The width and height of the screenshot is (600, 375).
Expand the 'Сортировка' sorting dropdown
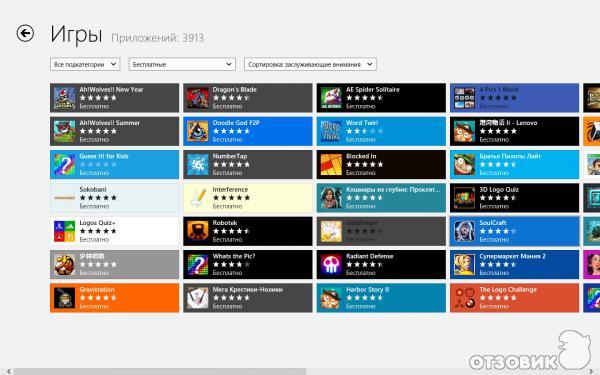310,64
